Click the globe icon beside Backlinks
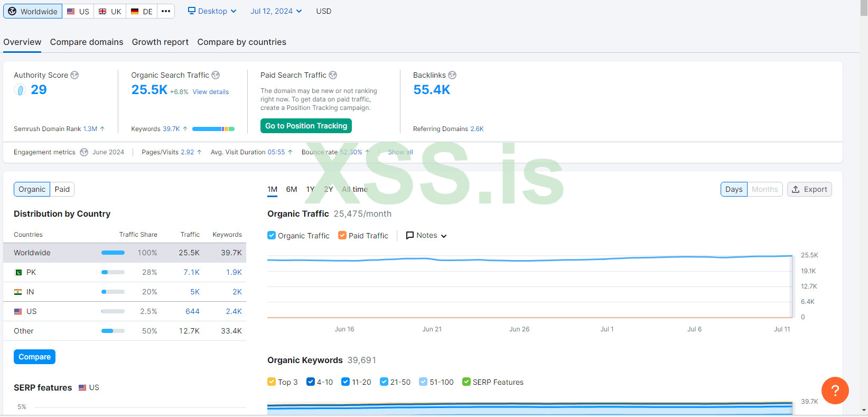 (x=452, y=75)
